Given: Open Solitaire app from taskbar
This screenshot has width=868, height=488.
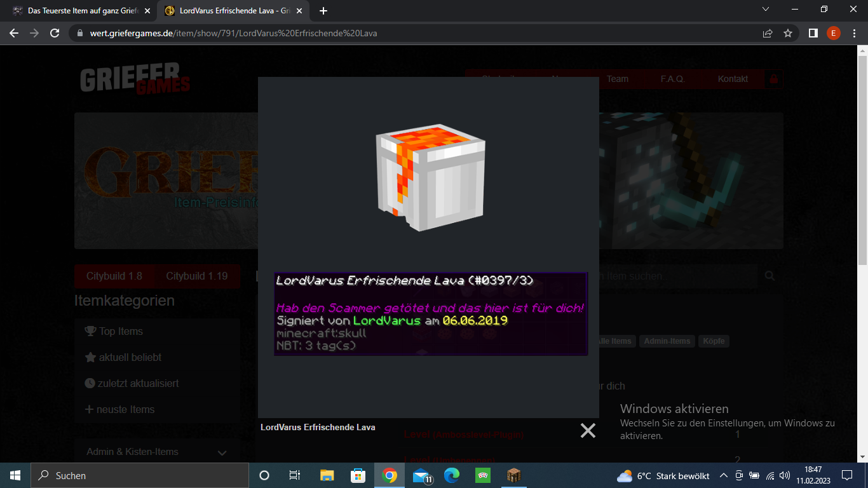Looking at the screenshot, I should [x=483, y=475].
